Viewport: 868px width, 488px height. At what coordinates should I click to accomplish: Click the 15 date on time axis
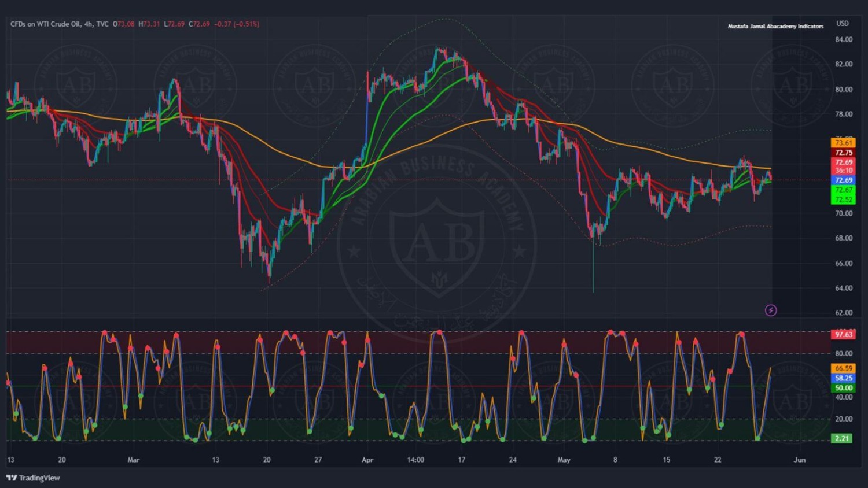[x=667, y=460]
